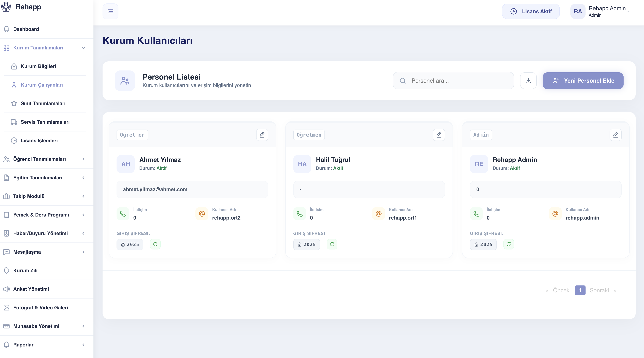Click the HA avatar of Halil Tuğrul

pyautogui.click(x=302, y=164)
